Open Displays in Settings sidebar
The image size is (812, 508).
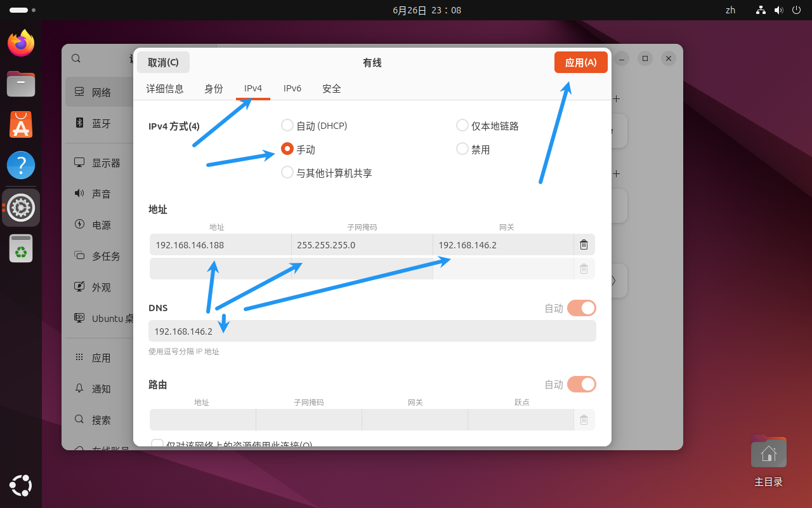coord(99,163)
